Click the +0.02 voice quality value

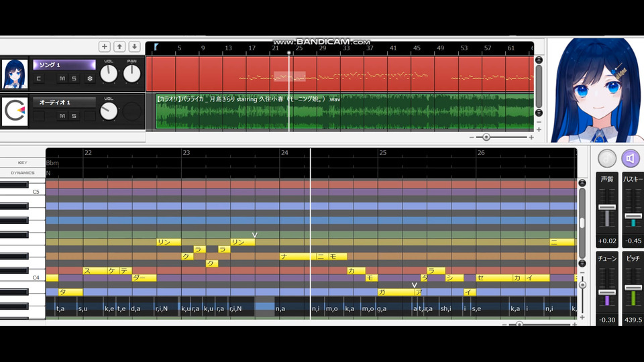tap(607, 241)
